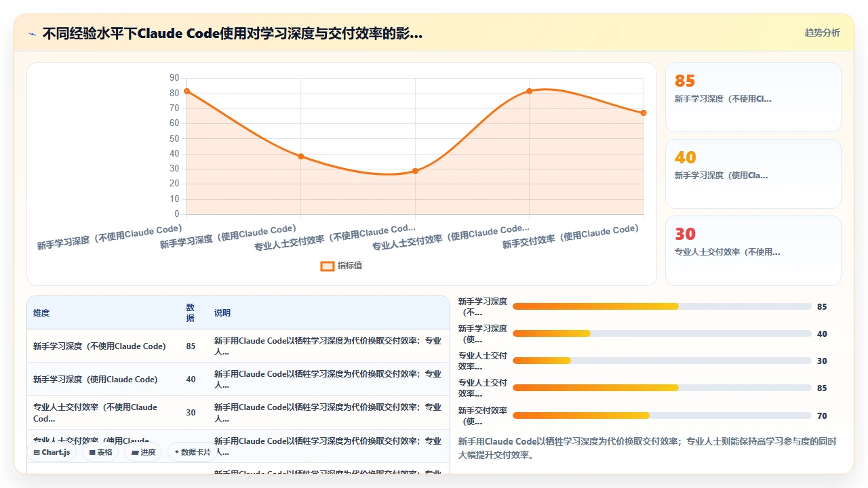Click the x-axis label 专业人士交付效率（不使用Claude Cod...
The height and width of the screenshot is (488, 868).
pyautogui.click(x=335, y=238)
